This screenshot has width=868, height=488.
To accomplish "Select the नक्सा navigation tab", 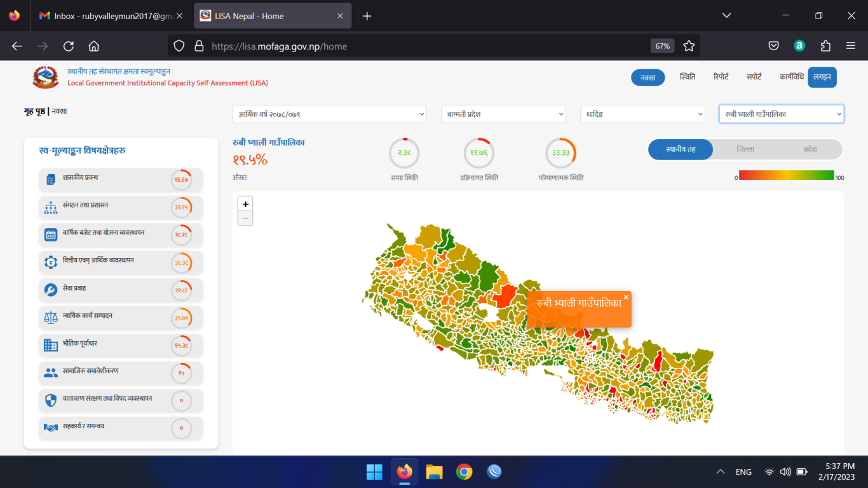I will [x=648, y=78].
